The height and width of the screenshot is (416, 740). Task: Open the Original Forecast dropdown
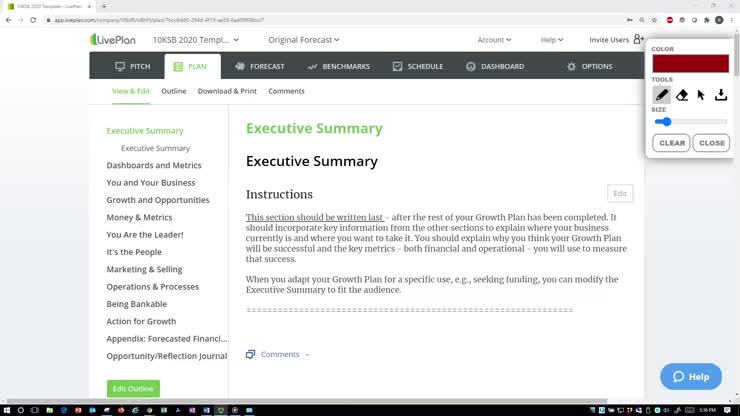303,40
